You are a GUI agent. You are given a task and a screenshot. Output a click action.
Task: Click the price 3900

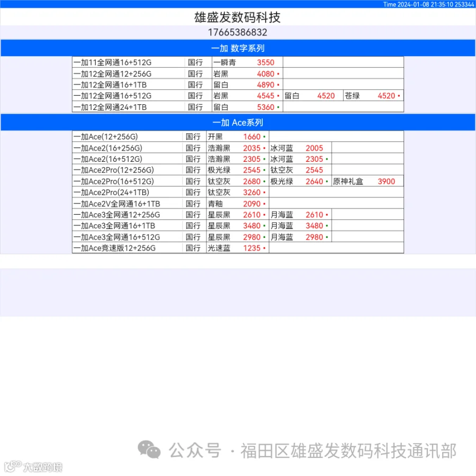click(386, 181)
